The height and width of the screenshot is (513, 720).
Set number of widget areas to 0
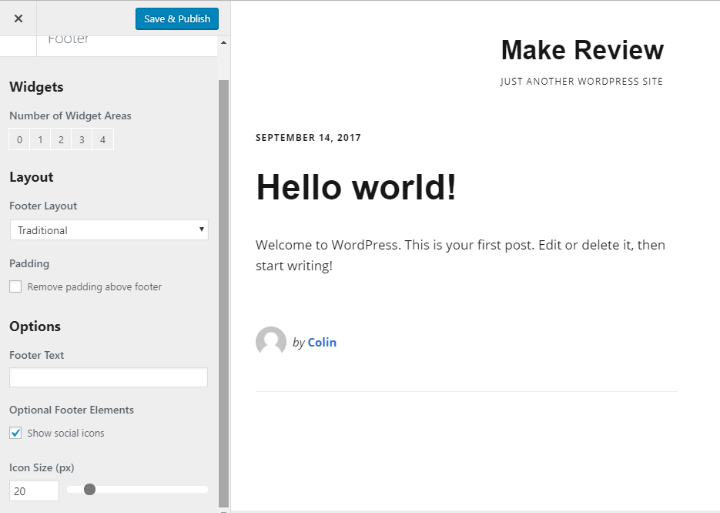19,140
